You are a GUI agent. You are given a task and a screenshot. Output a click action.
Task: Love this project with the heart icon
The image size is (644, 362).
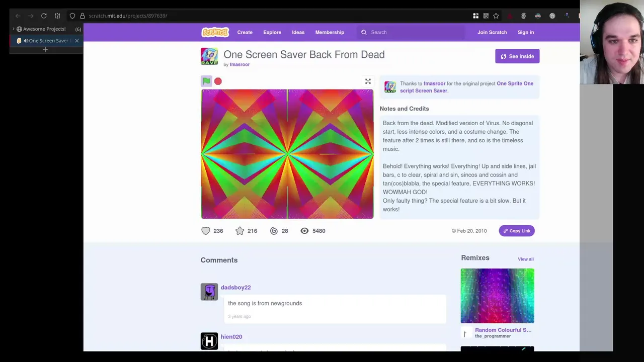click(x=206, y=231)
